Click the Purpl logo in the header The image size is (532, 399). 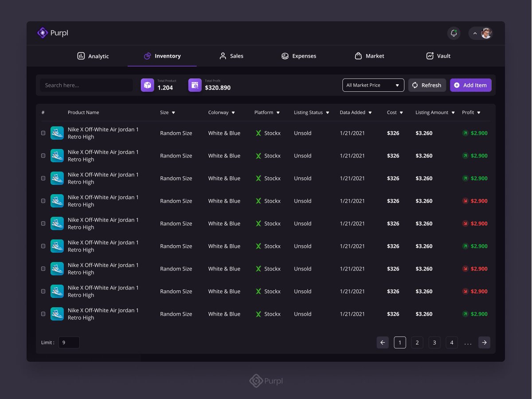click(52, 33)
